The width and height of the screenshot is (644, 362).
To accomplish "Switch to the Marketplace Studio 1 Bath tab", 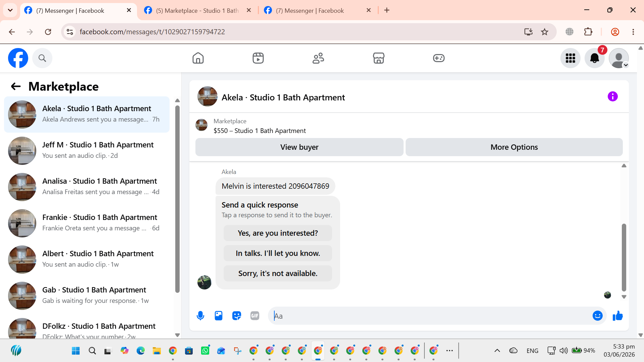I will click(197, 10).
